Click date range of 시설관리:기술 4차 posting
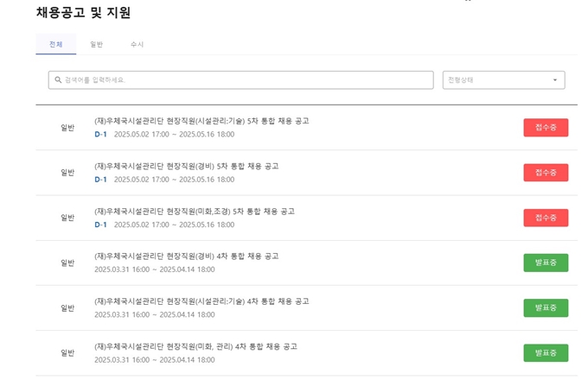Screen dimensions: 588x380 (155, 314)
